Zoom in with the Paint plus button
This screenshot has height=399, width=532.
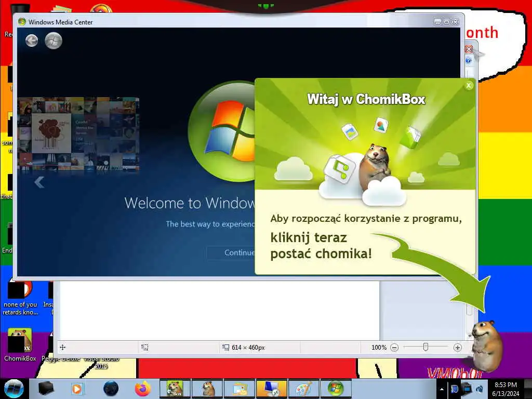coord(457,348)
